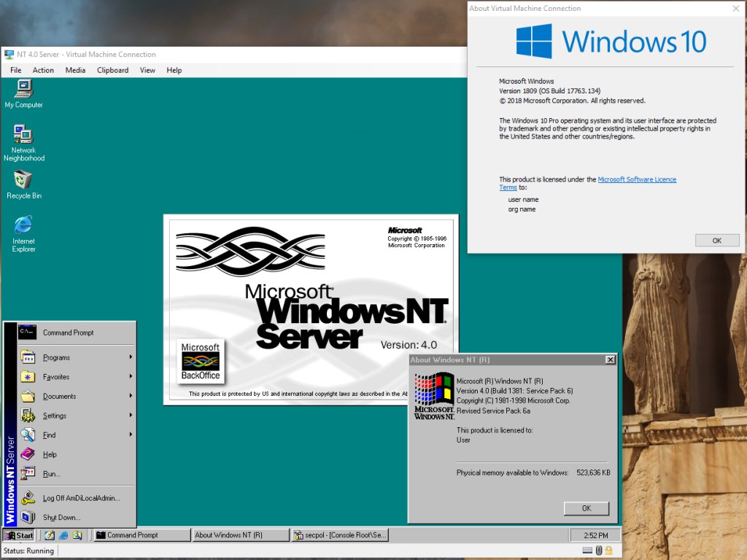Switch to About Windows NT (R) taskbar button

[x=241, y=535]
